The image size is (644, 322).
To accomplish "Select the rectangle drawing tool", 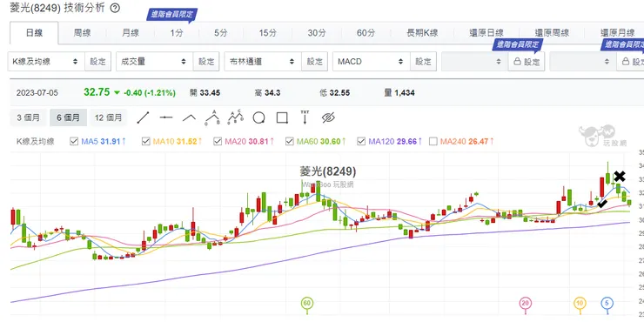I will [x=282, y=117].
